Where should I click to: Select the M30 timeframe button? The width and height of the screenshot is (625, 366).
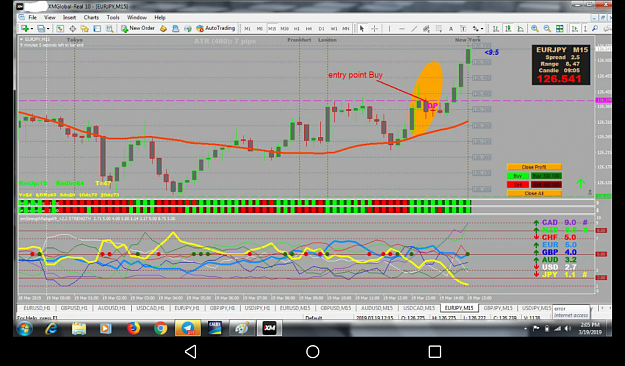[x=284, y=29]
